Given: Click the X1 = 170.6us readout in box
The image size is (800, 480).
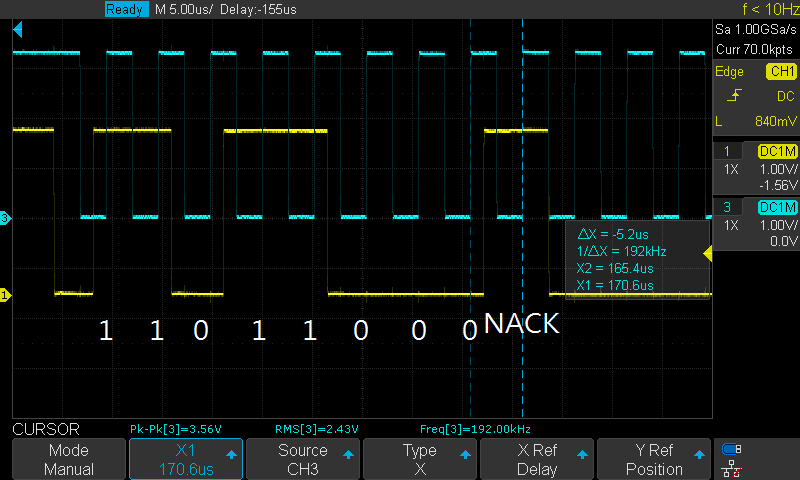Looking at the screenshot, I should point(615,285).
